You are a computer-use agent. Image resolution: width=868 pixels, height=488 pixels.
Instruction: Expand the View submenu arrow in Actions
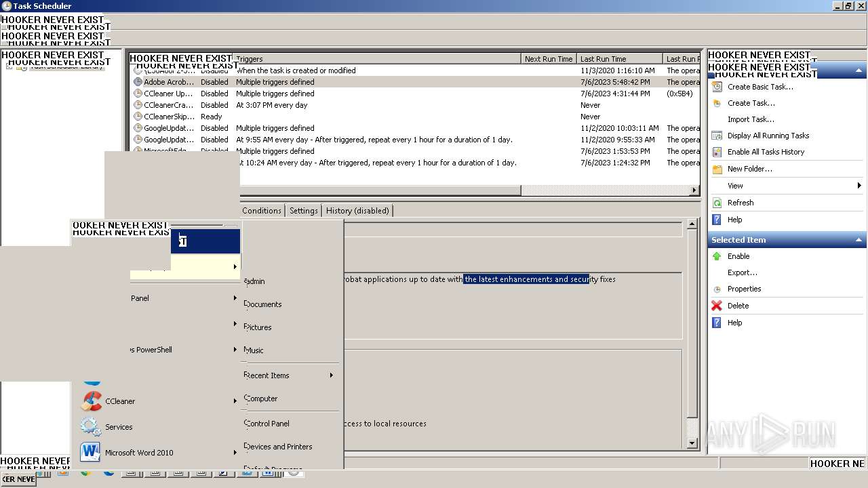pos(859,186)
